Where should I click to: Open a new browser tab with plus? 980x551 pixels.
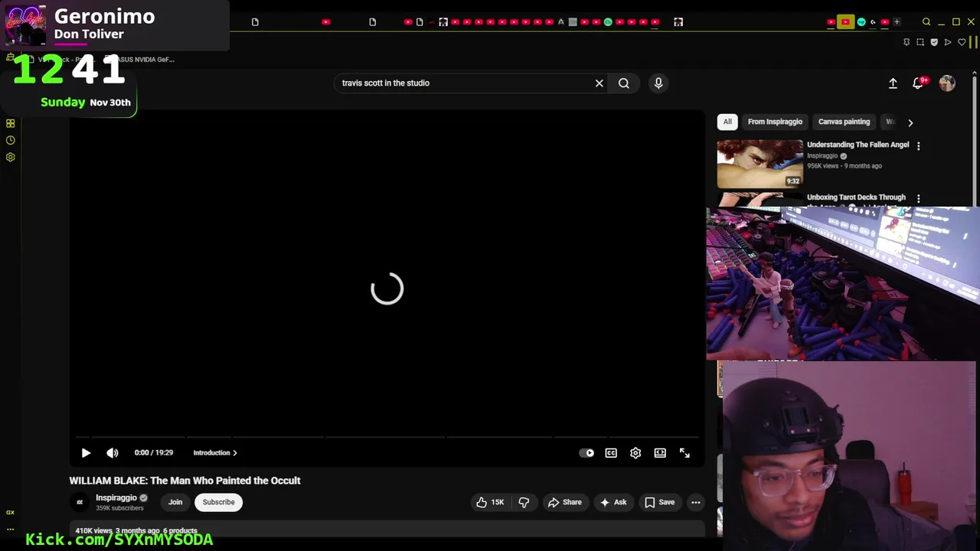click(897, 21)
